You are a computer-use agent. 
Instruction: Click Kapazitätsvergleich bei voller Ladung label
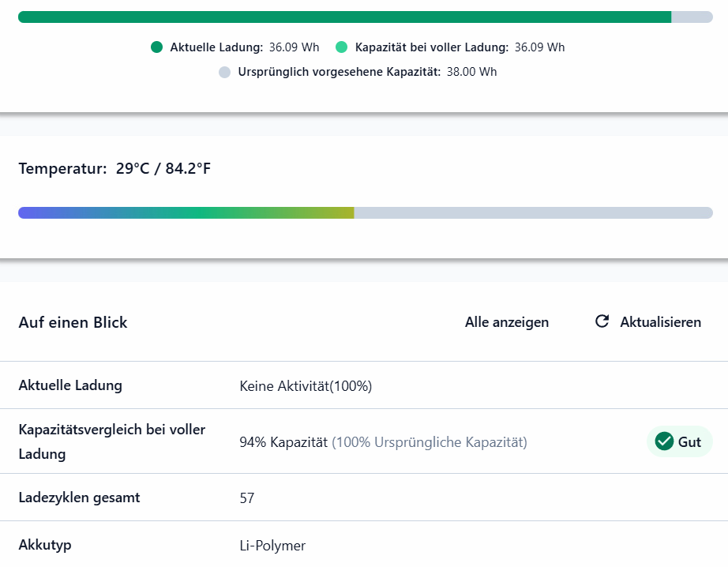click(112, 441)
